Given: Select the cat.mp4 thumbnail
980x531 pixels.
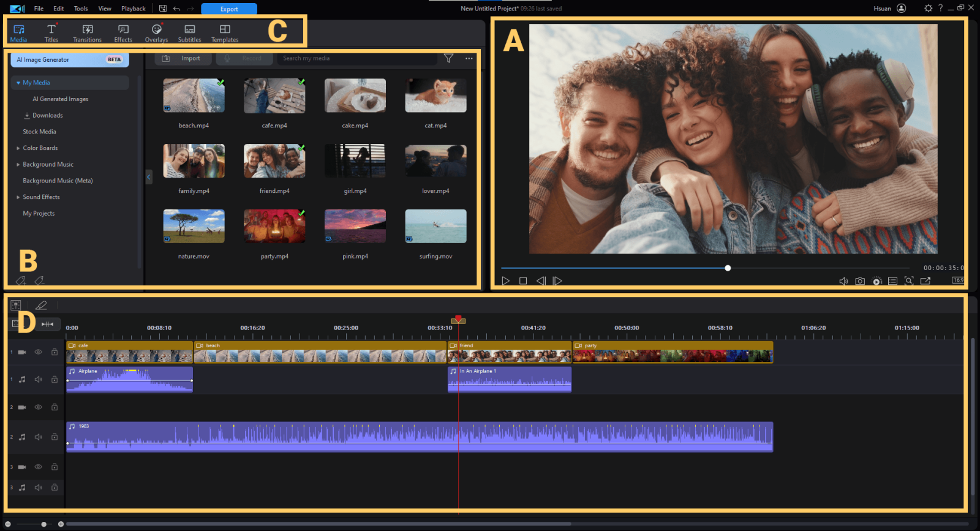Looking at the screenshot, I should pyautogui.click(x=435, y=96).
